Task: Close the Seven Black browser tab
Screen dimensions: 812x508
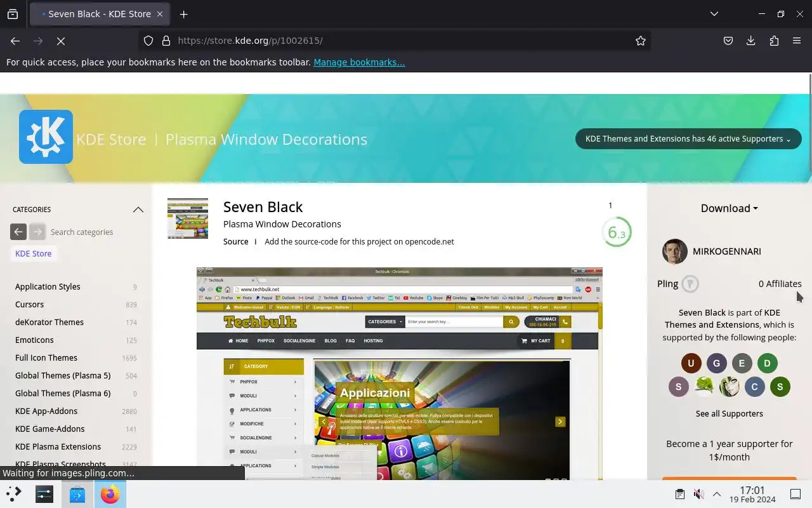Action: coord(160,14)
